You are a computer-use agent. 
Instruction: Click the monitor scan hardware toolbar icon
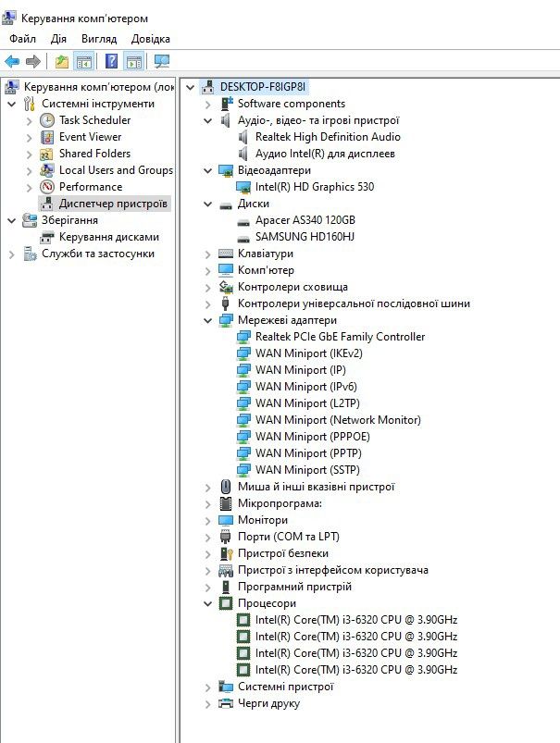pos(162,61)
